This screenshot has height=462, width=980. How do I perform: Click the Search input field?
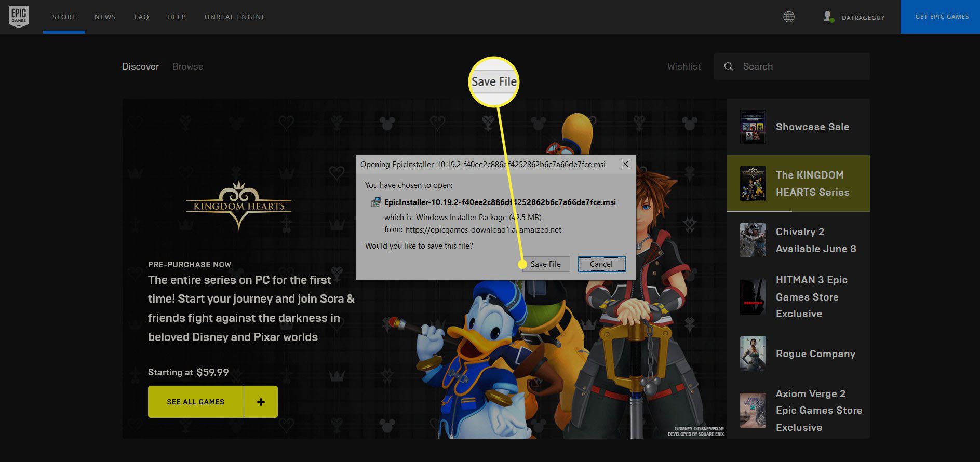tap(792, 66)
